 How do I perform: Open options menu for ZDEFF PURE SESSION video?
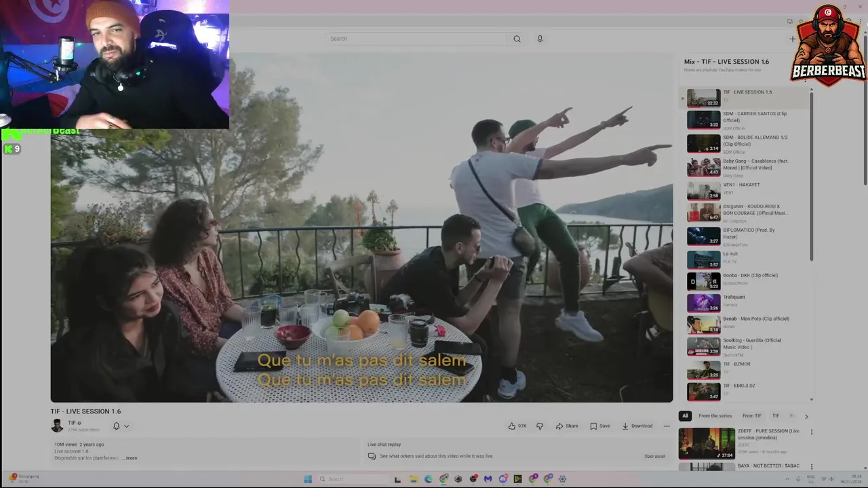pos(811,432)
